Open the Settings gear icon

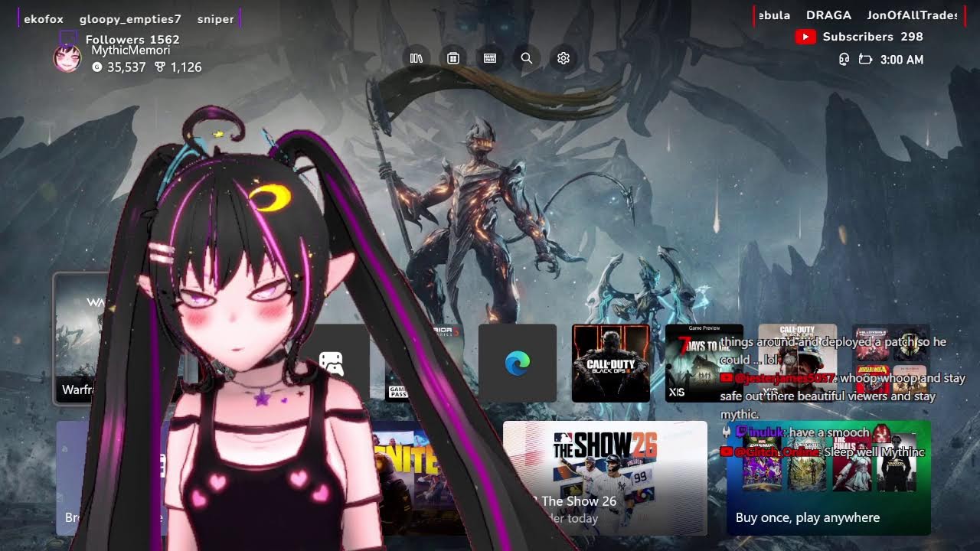563,58
